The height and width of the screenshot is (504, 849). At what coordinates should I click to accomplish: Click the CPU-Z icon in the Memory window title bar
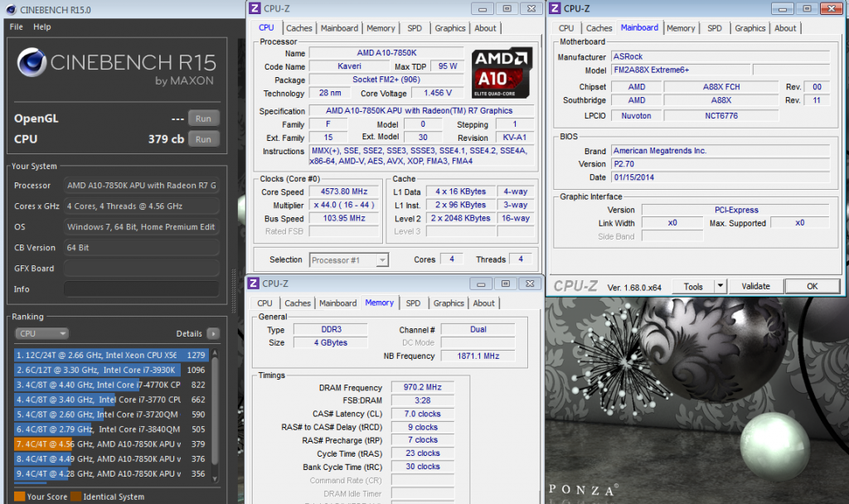pyautogui.click(x=254, y=283)
